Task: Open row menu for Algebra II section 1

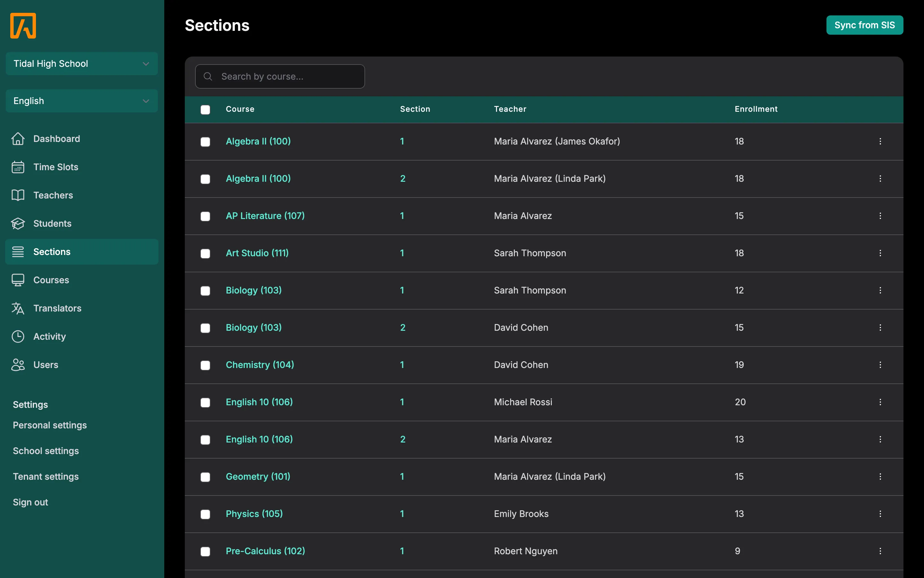Action: (880, 141)
